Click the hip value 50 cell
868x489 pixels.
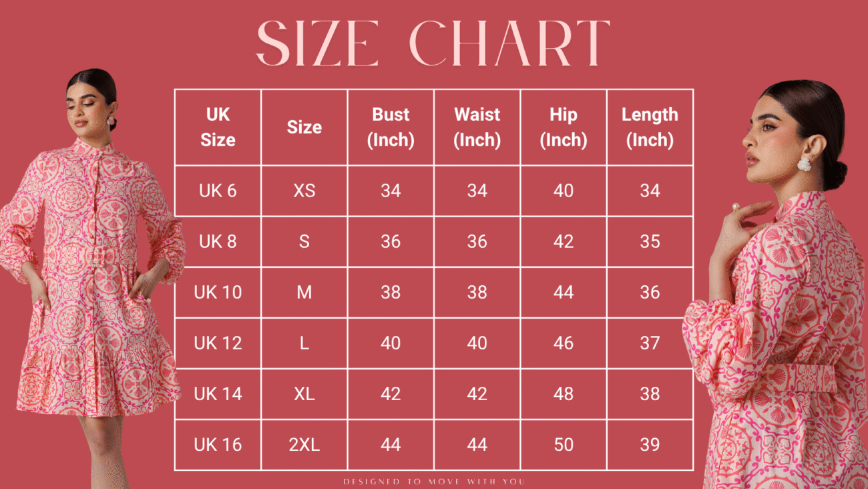pyautogui.click(x=564, y=444)
